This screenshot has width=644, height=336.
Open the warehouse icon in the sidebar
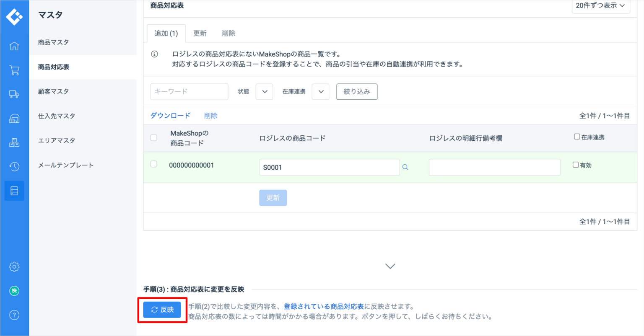(x=14, y=119)
